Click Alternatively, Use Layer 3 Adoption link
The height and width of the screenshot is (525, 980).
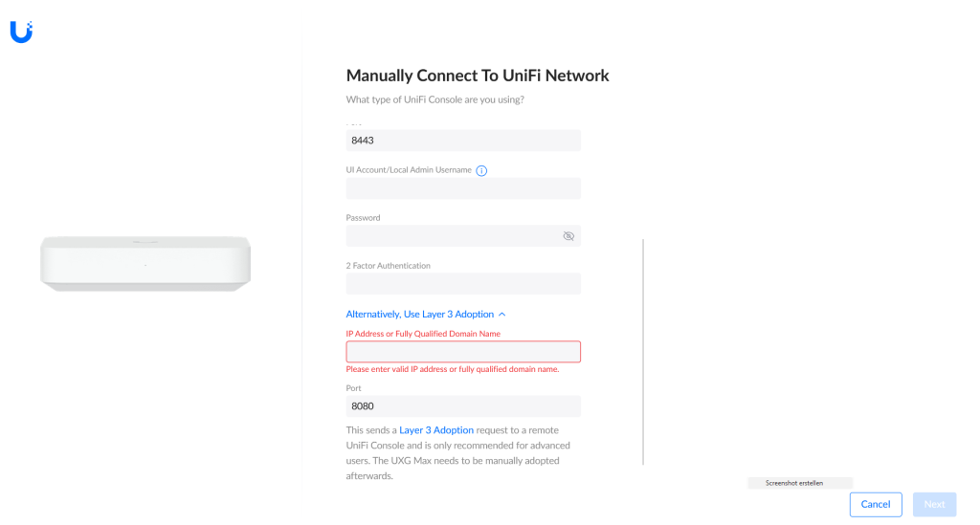[x=420, y=314]
